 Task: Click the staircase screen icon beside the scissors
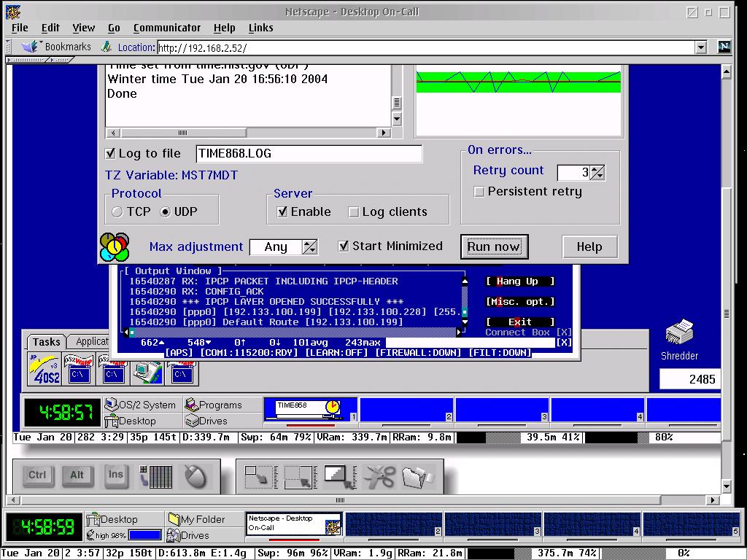(x=339, y=477)
